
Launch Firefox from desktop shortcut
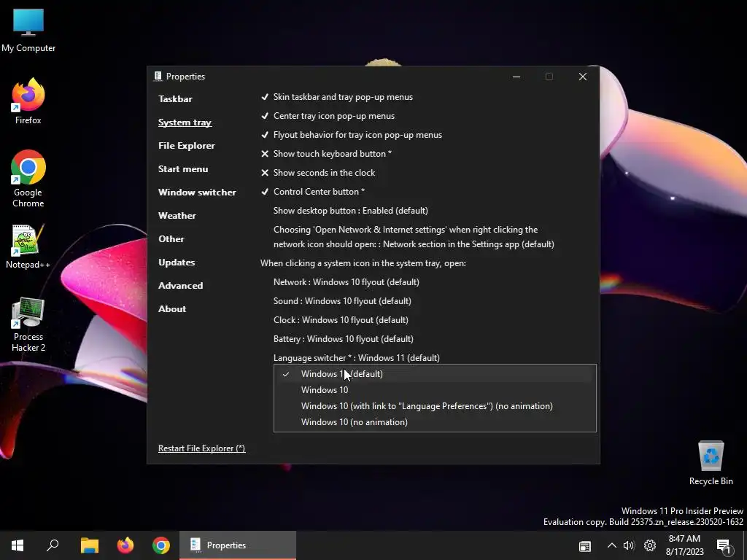[x=28, y=101]
